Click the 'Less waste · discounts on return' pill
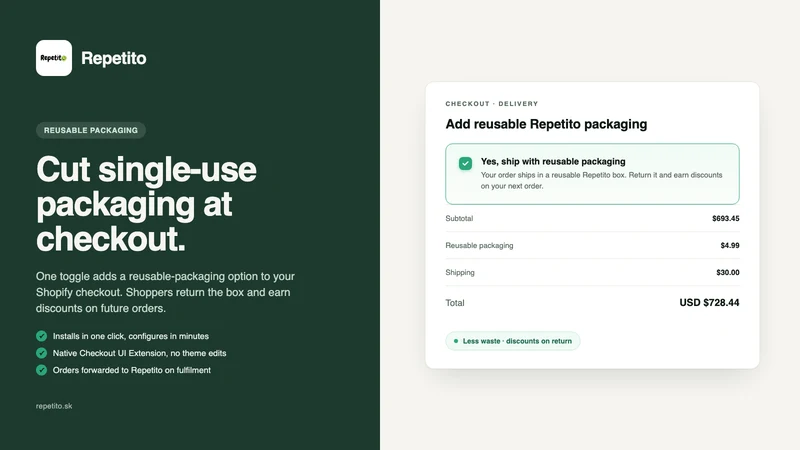Viewport: 800px width, 450px height. pyautogui.click(x=513, y=341)
